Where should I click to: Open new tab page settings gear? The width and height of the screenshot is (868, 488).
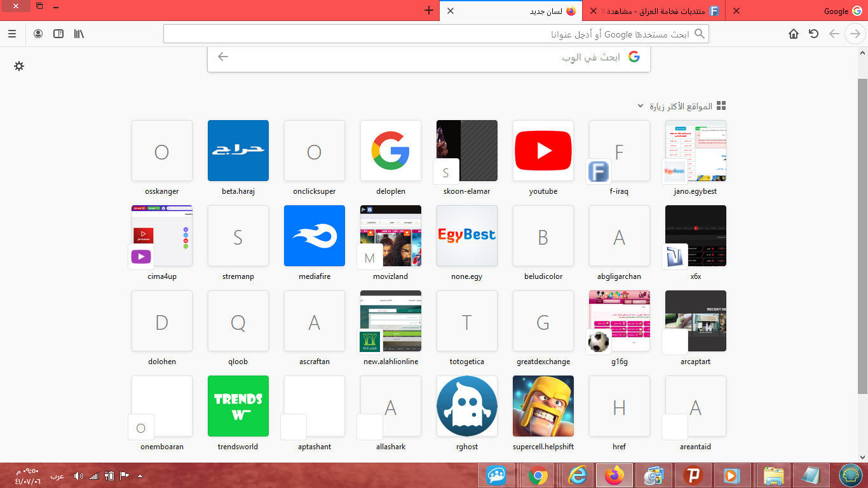pos(19,66)
